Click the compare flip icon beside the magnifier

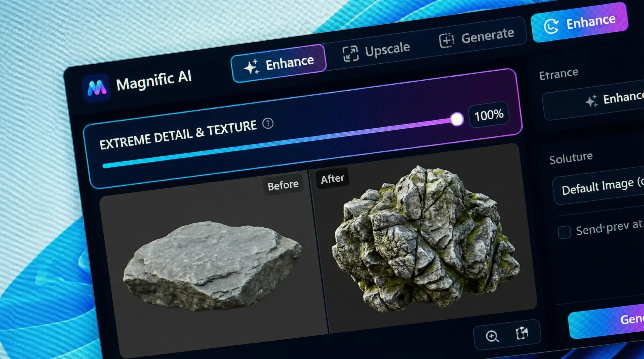(x=522, y=333)
